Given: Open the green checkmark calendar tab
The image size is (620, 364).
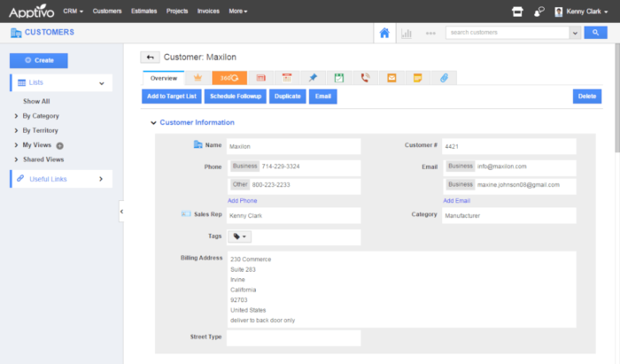Looking at the screenshot, I should [339, 78].
